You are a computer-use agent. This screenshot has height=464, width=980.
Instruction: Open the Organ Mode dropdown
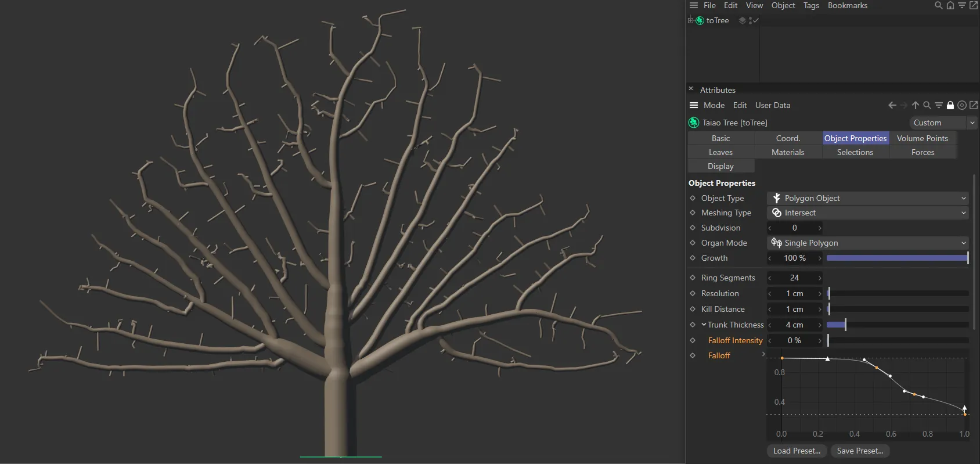pos(868,243)
